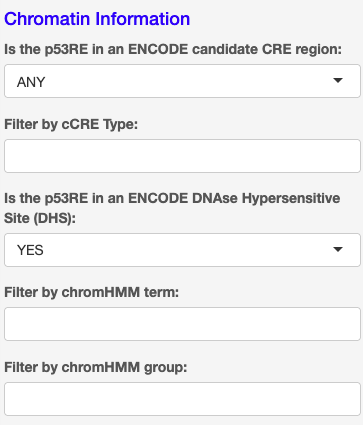Screen dimensions: 363x425
Task: Click the caret arrow beside YES
Action: [x=338, y=249]
